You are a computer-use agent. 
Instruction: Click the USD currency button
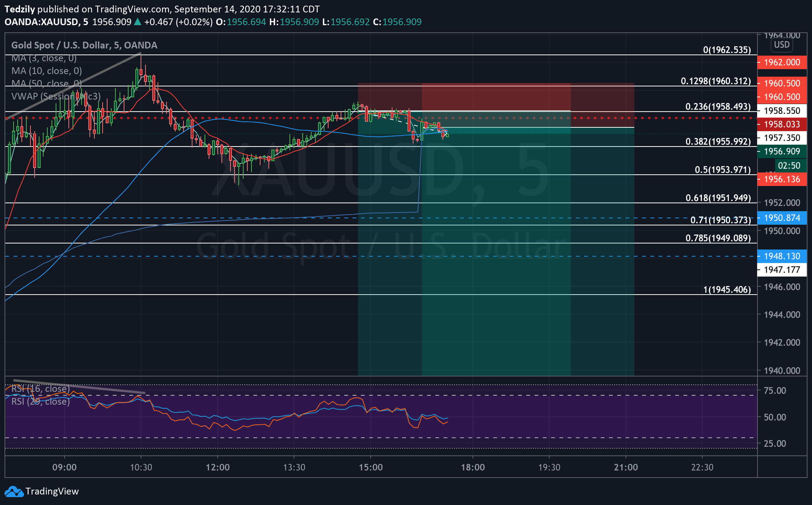coord(782,45)
